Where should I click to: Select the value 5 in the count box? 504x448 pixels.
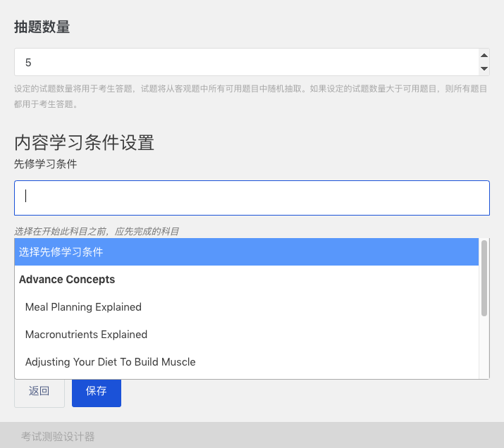(x=28, y=62)
